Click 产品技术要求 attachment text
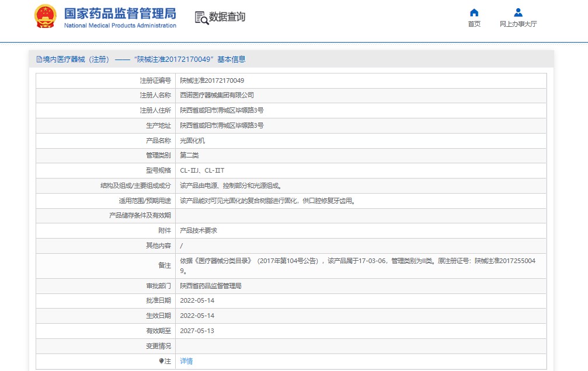The width and height of the screenshot is (588, 371). click(199, 230)
